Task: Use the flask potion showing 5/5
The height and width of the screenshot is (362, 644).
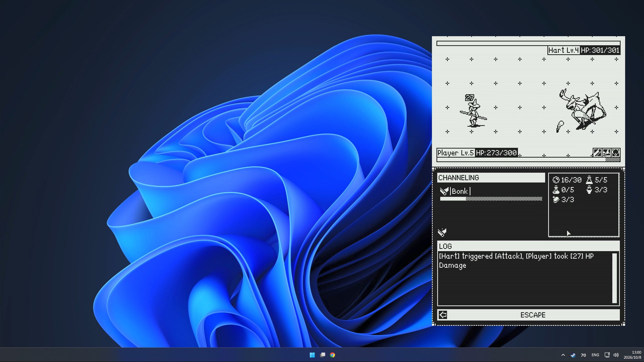Action: (x=589, y=180)
